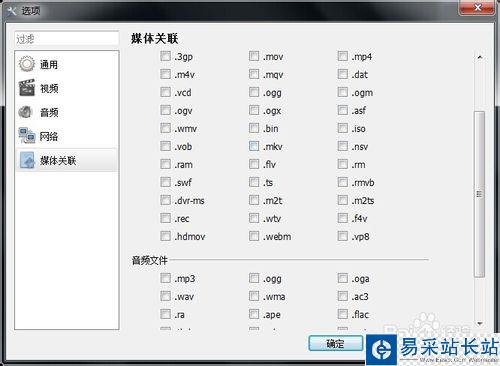Switch to the 网络 category label

[49, 136]
